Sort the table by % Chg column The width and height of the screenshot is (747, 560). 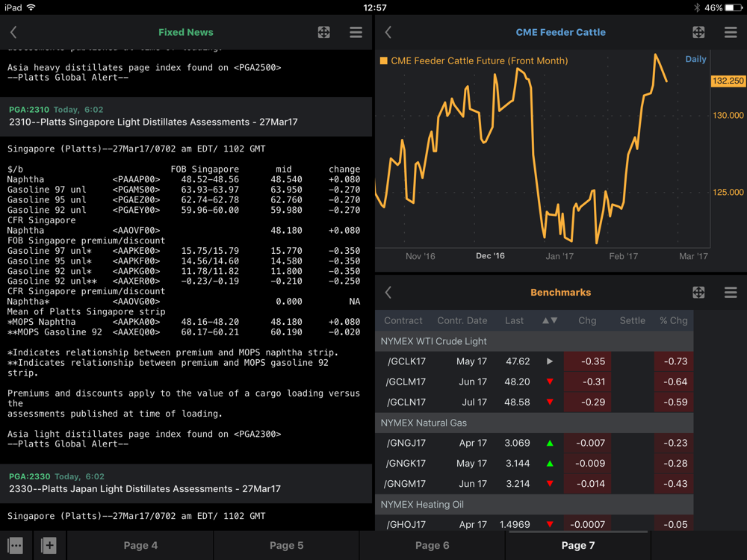tap(673, 320)
